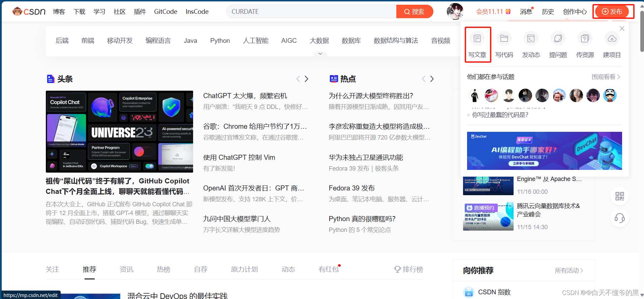
Task: Click the 发布 publish button
Action: point(612,11)
